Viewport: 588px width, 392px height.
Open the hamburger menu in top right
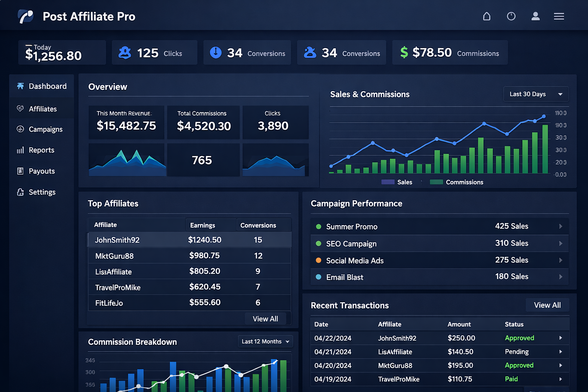[x=559, y=16]
